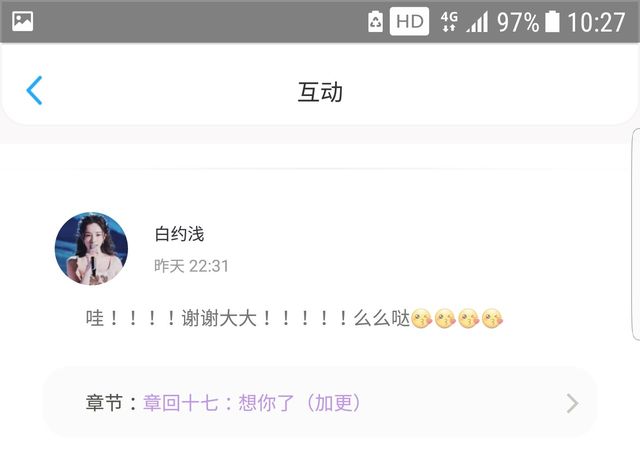Viewport: 640px width, 461px height.
Task: Tap the signal strength bars icon
Action: click(x=477, y=22)
